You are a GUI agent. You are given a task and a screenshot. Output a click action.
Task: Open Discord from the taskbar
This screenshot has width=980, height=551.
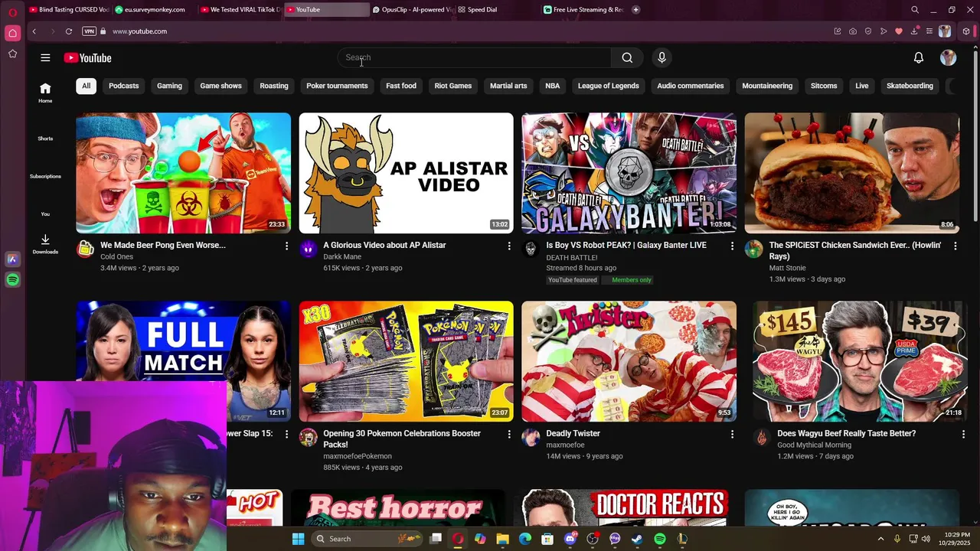tap(570, 539)
